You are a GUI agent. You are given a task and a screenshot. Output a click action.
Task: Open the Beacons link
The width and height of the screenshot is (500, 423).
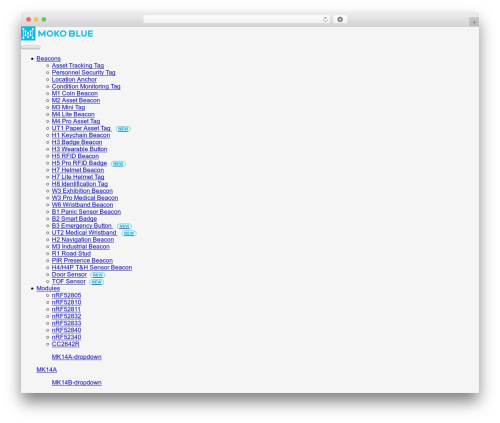click(49, 59)
